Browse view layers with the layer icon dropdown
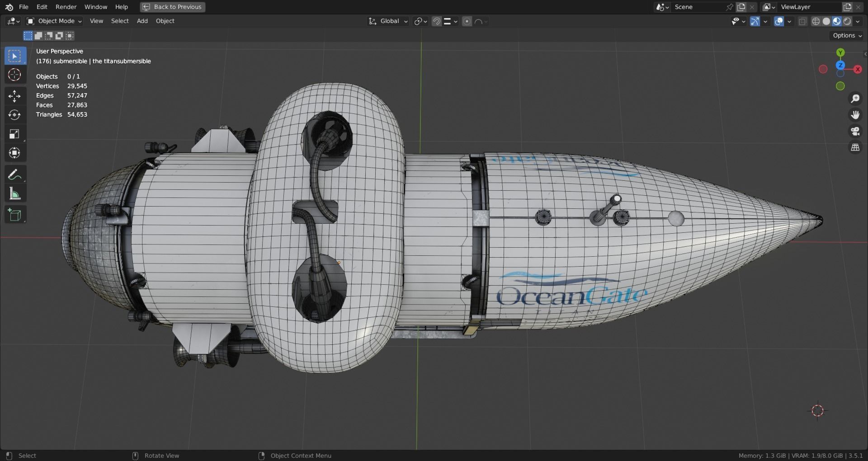Viewport: 868px width, 461px height. (769, 7)
